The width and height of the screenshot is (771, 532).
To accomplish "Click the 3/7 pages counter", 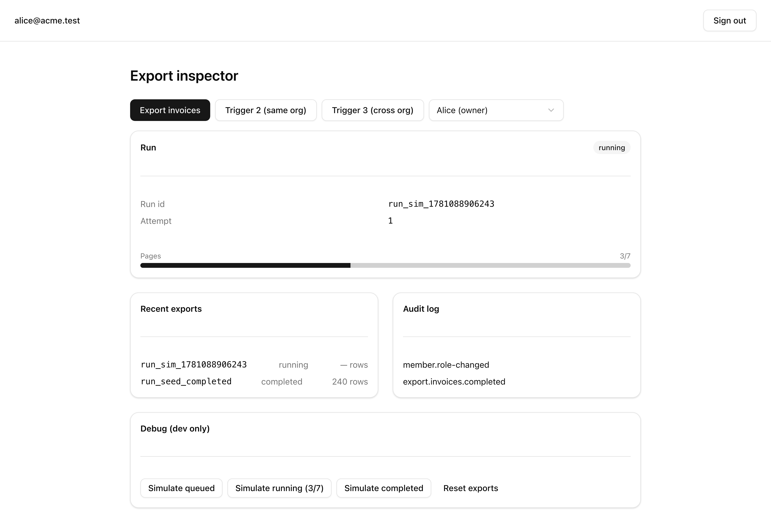I will point(625,256).
